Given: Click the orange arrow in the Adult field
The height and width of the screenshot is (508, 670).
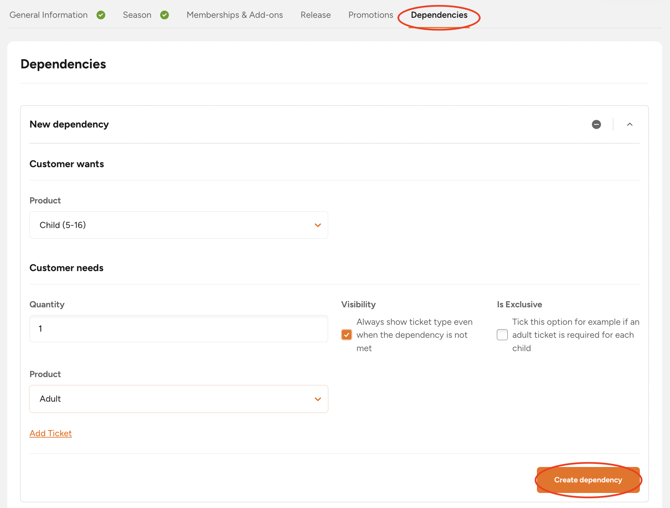Looking at the screenshot, I should pyautogui.click(x=318, y=399).
